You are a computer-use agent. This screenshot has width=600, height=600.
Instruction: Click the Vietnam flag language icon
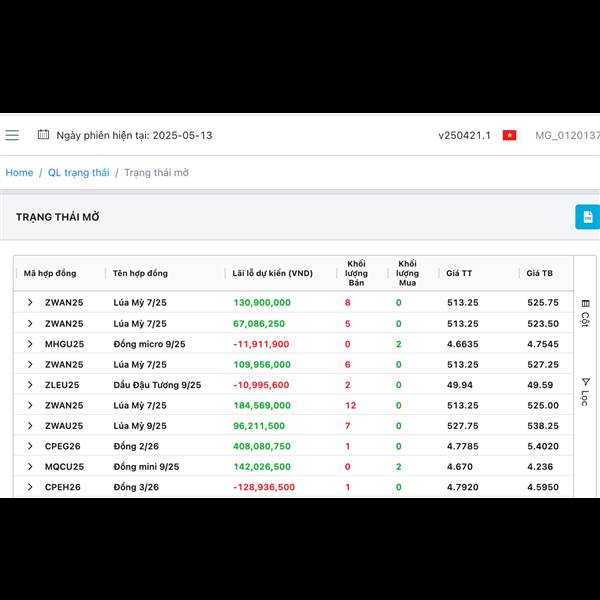point(509,135)
